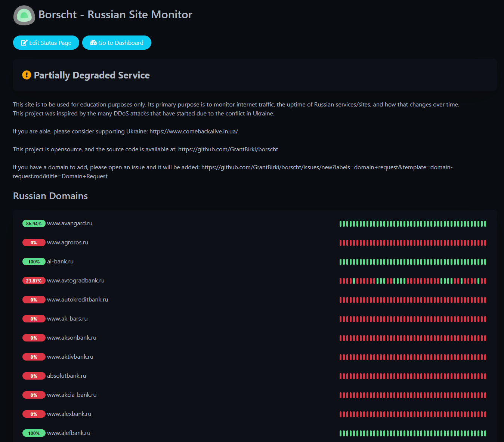Click the 0% badge for absolutbank.ru
This screenshot has width=504, height=442.
34,376
